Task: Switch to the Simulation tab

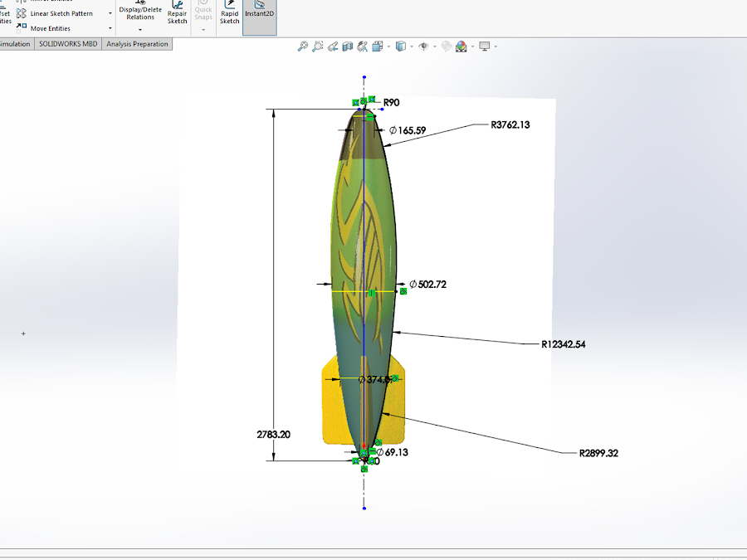Action: pyautogui.click(x=17, y=44)
